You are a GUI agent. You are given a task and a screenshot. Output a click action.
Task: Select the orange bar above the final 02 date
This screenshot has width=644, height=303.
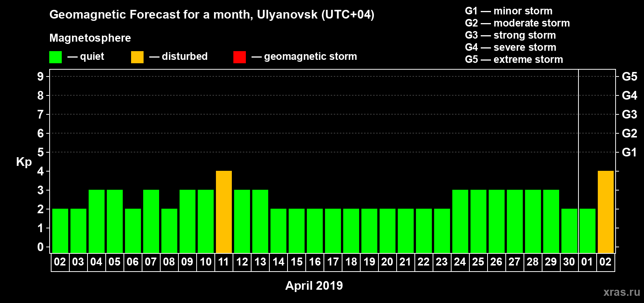[x=606, y=212]
